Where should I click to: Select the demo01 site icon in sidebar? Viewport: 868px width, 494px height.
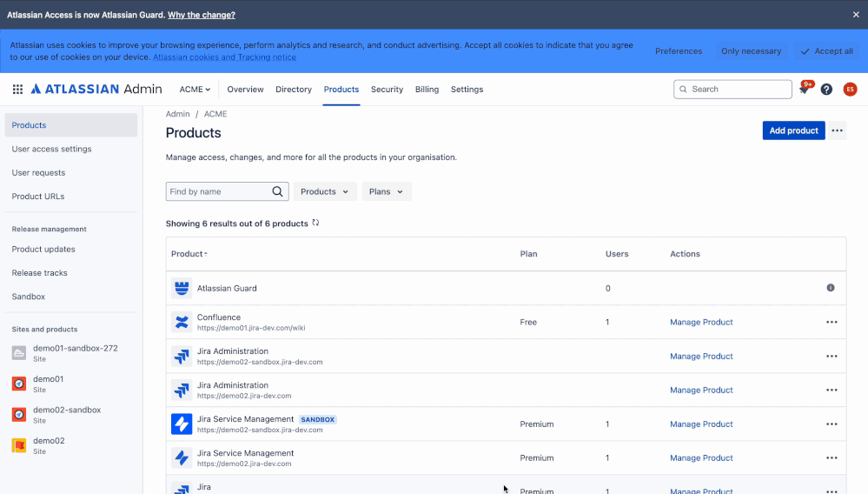pyautogui.click(x=19, y=384)
